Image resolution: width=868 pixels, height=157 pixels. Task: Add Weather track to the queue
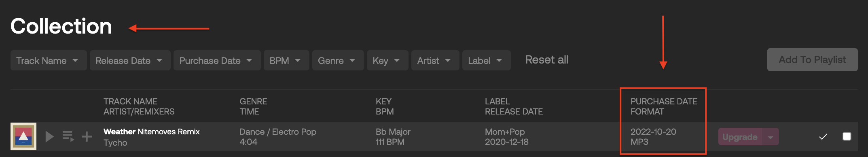68,136
